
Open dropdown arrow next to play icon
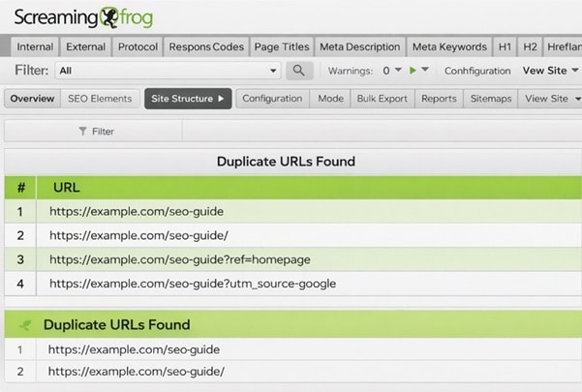(x=425, y=70)
